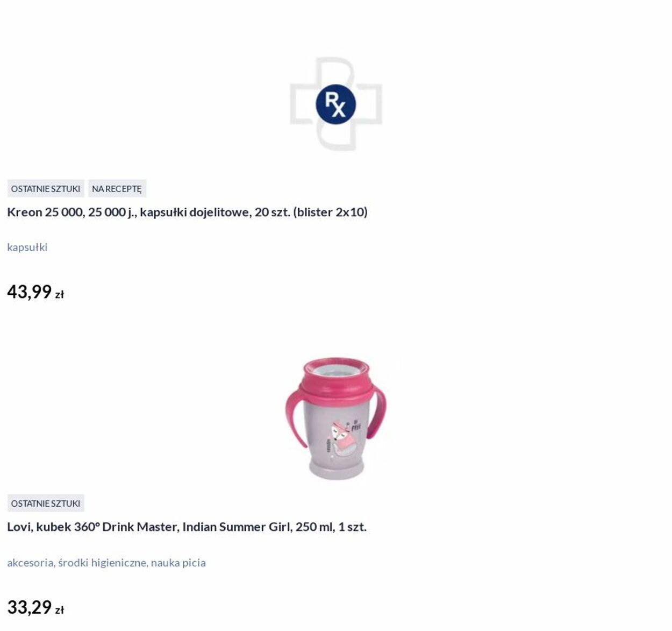The height and width of the screenshot is (631, 672).
Task: Click the 'kapsułki' category link
Action: pos(27,247)
